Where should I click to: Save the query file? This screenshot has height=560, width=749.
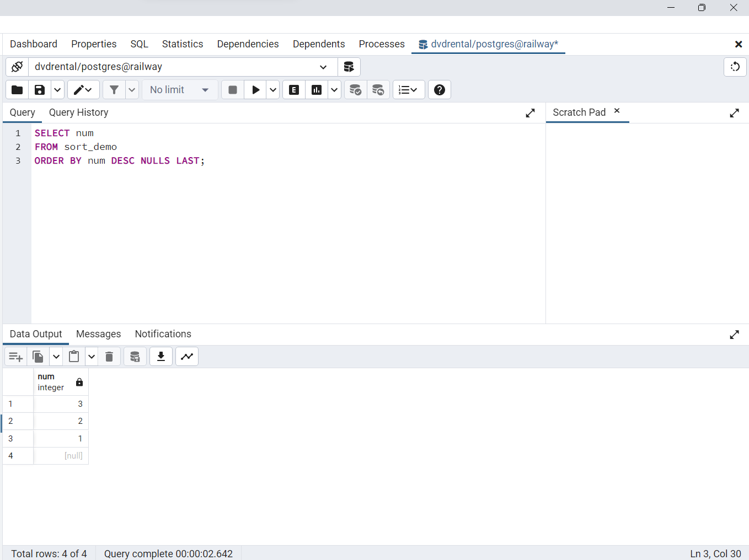tap(40, 90)
